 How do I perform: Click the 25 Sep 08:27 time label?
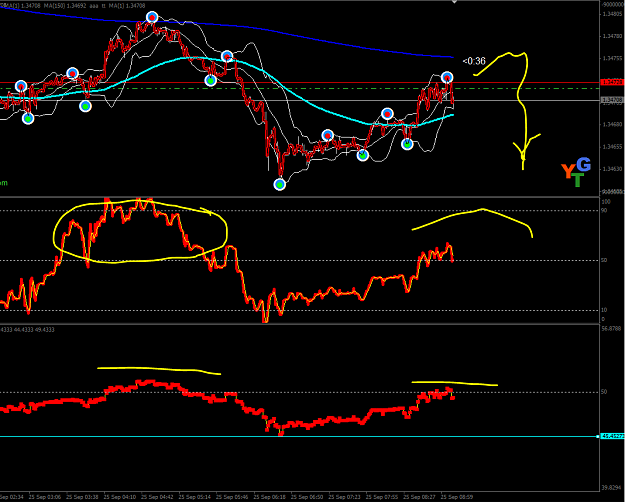(x=420, y=497)
